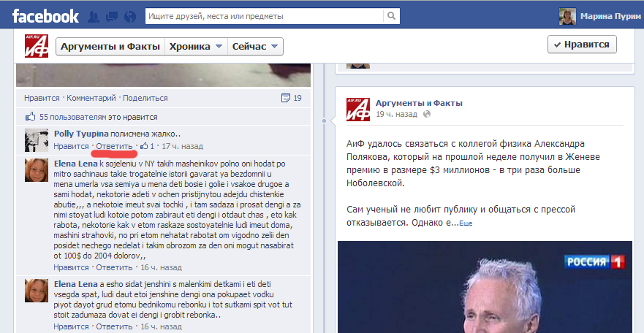Click Ответить under Polly Tyupina's comment
644x333 pixels.
(112, 146)
